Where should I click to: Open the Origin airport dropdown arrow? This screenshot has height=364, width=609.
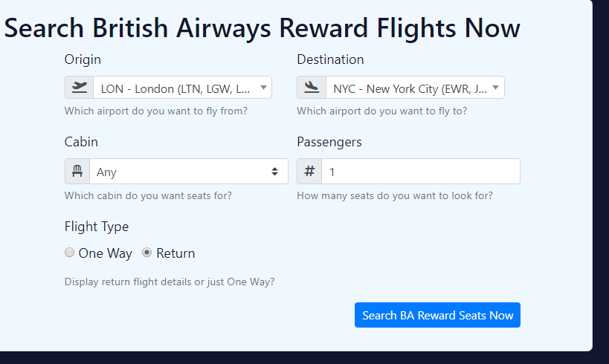point(263,88)
